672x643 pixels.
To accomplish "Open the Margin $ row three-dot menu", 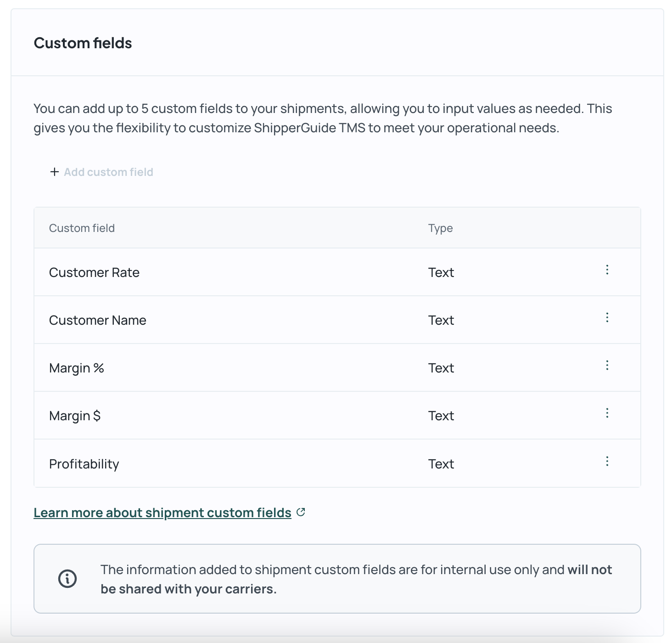I will [x=607, y=413].
